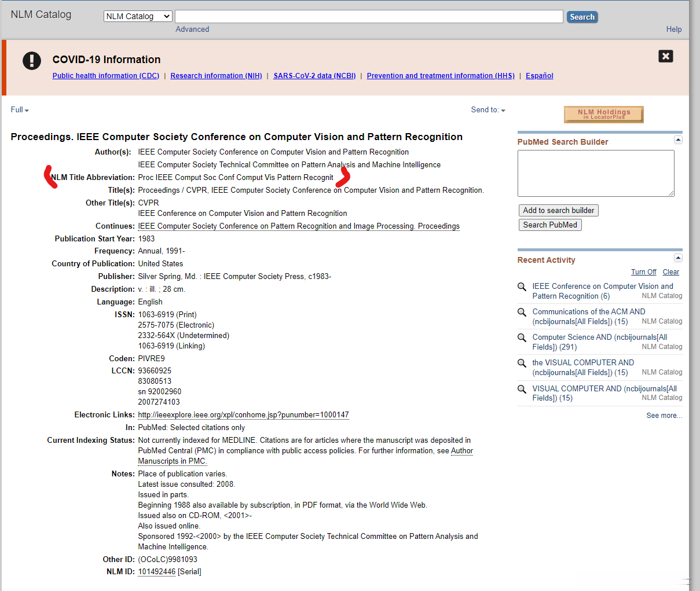This screenshot has height=591, width=700.
Task: Open Author Manuscripts in PMC link
Action: pos(305,456)
